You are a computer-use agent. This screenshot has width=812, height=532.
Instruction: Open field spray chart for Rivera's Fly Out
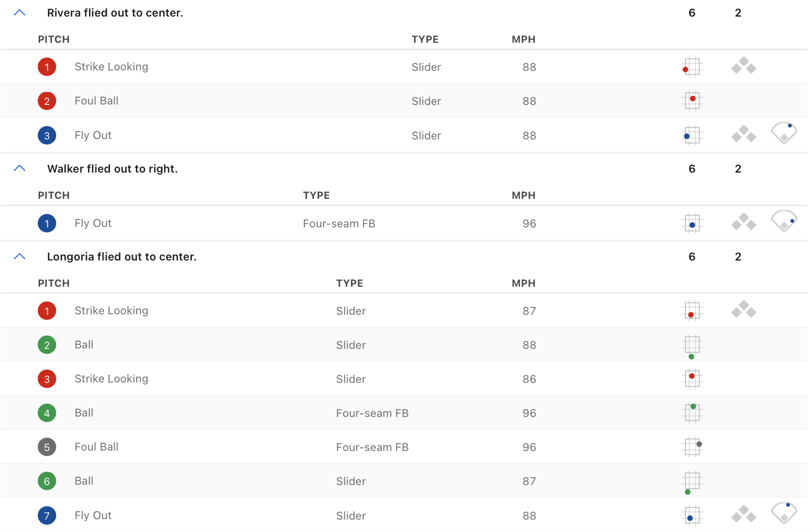784,133
